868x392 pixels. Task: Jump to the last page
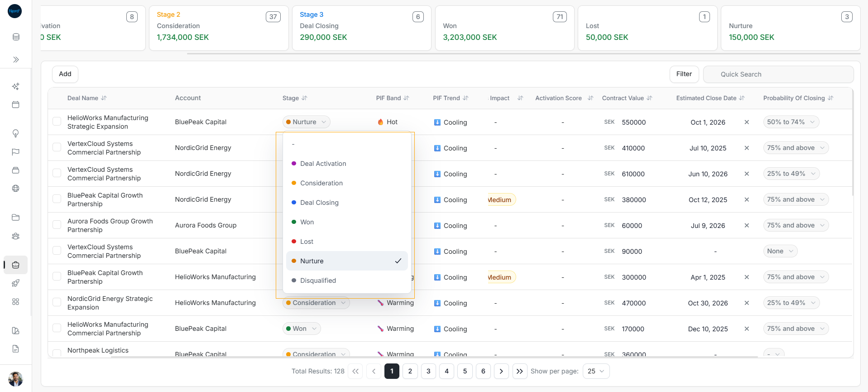[x=520, y=372]
